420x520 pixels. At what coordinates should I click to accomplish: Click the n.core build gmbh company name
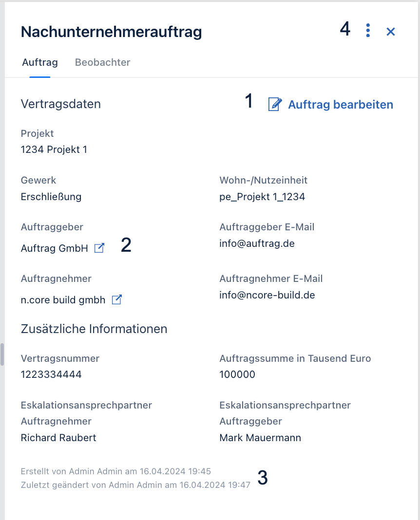(63, 300)
